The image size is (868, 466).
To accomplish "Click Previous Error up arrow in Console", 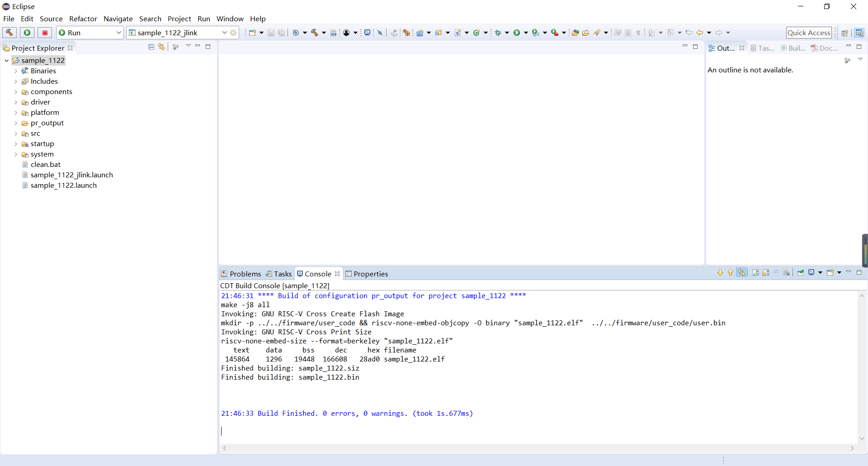I will [x=730, y=272].
